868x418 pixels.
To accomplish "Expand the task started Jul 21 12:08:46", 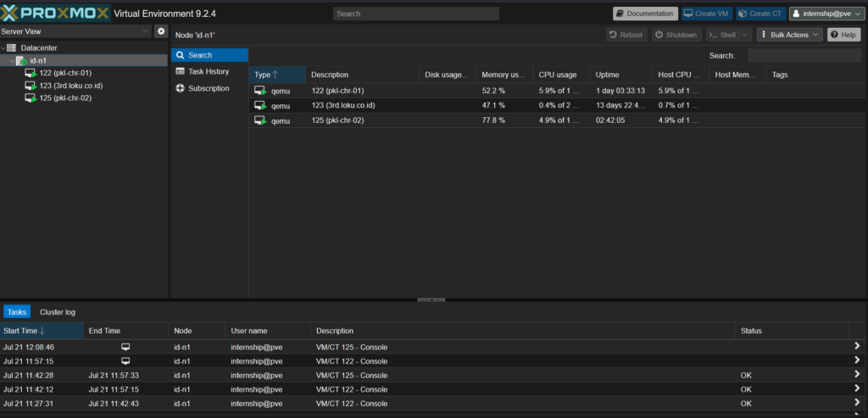I will click(x=857, y=347).
